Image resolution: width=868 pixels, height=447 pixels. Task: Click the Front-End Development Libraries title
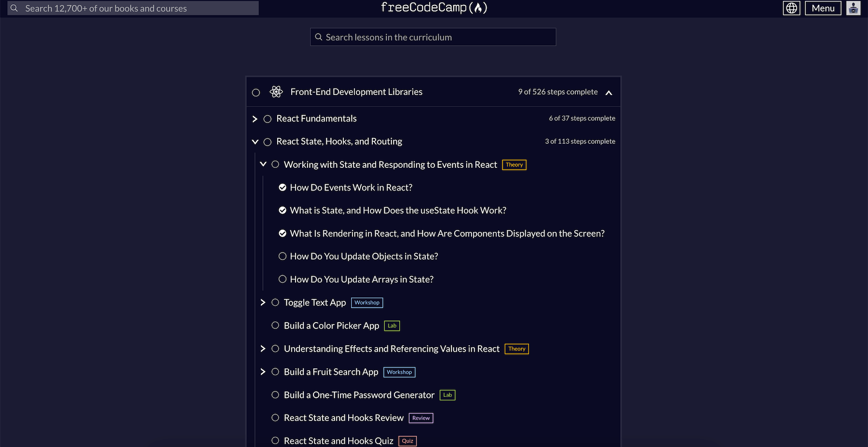[x=356, y=92]
